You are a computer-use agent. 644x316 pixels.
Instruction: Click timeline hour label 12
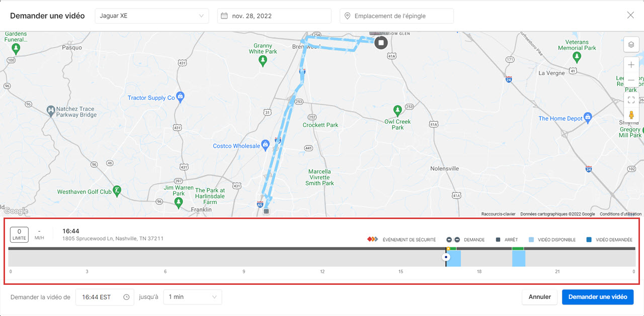pos(322,272)
